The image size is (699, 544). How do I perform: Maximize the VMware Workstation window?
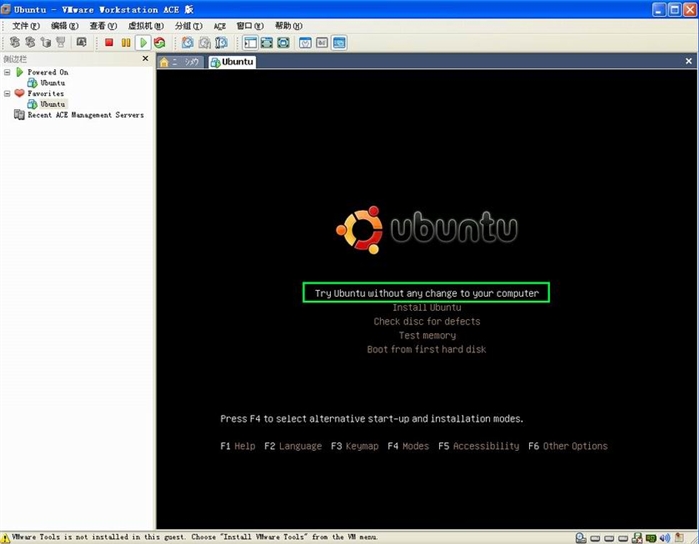tap(674, 9)
